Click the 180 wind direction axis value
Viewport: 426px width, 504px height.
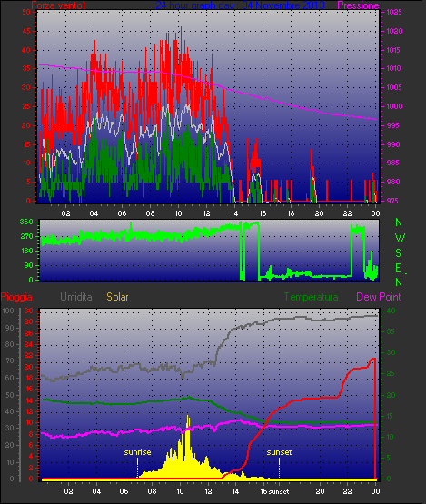(26, 251)
